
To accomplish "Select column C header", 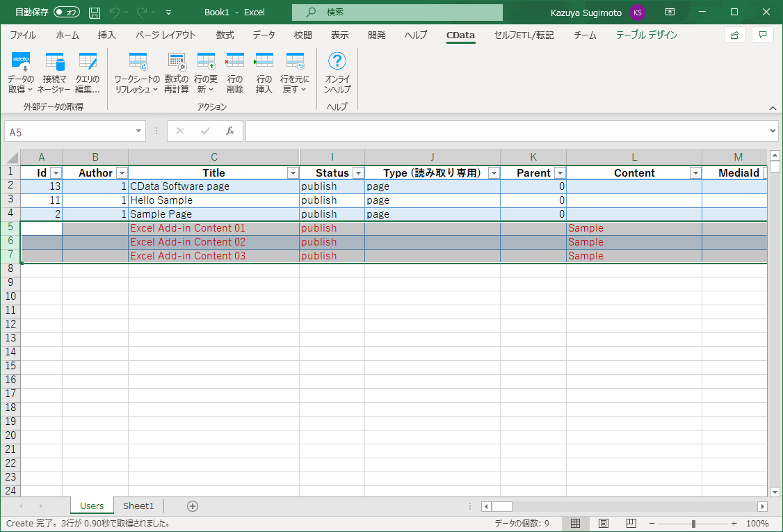I will coord(213,157).
